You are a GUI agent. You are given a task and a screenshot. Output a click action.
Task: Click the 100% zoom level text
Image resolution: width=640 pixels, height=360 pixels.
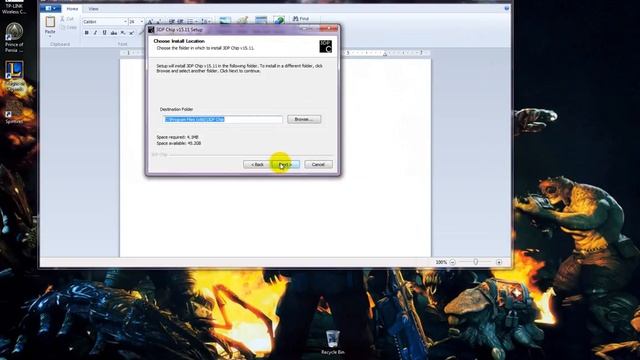(x=441, y=262)
